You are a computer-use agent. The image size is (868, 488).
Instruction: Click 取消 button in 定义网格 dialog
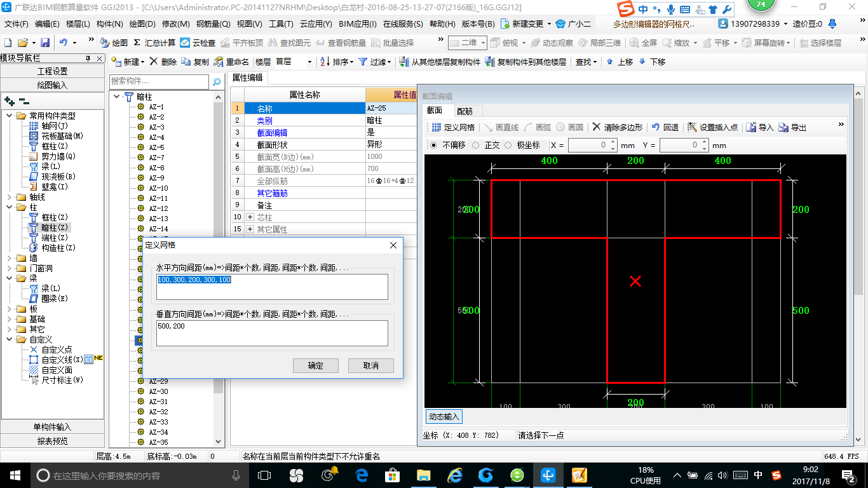(x=371, y=365)
